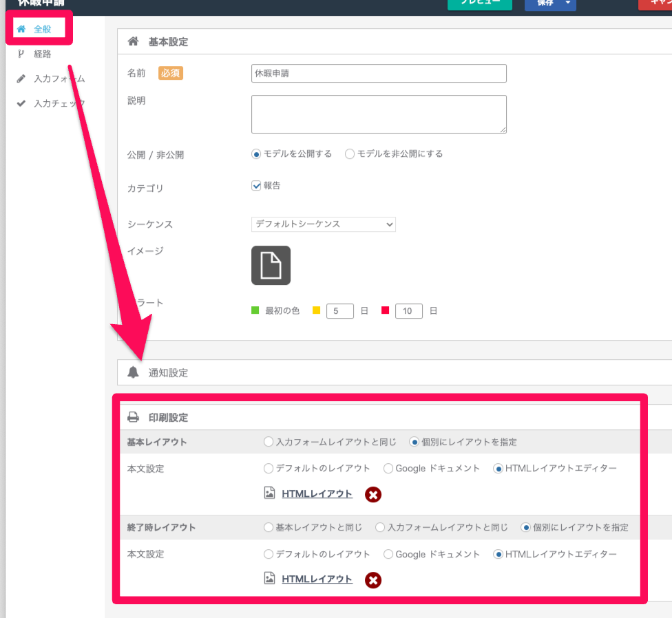Click the red キャンセル button

pyautogui.click(x=655, y=3)
